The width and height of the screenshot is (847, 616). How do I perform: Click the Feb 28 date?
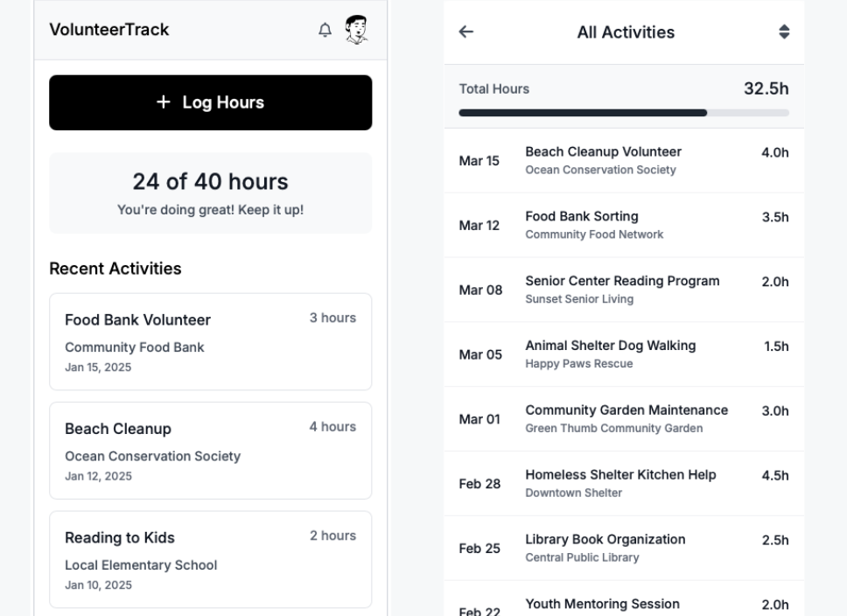pos(479,484)
